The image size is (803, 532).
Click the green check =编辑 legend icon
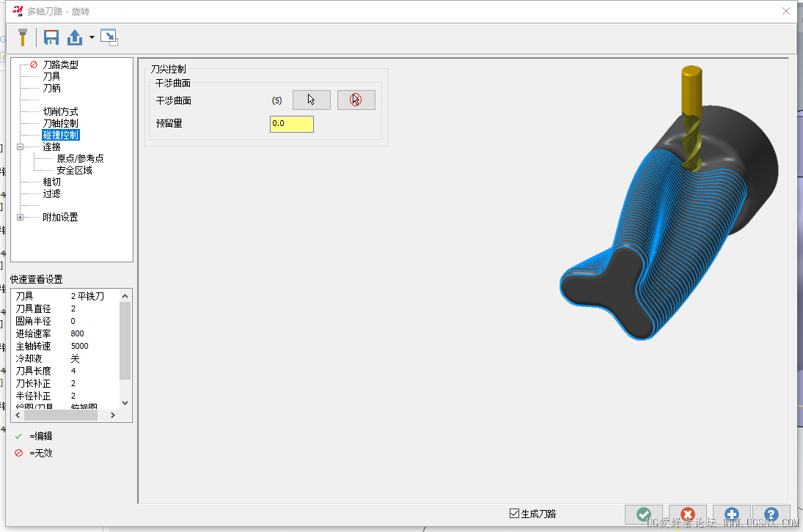point(18,436)
